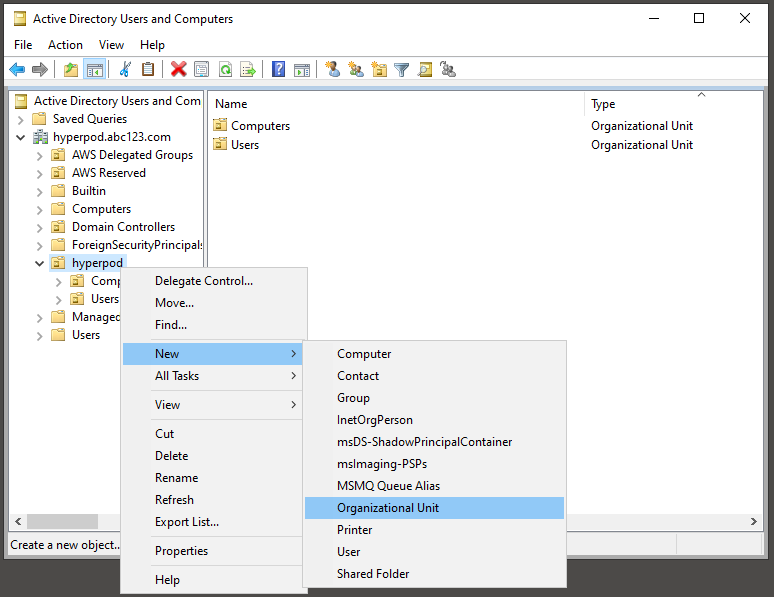This screenshot has width=774, height=597.
Task: Click the Export List toolbar icon
Action: pos(248,70)
